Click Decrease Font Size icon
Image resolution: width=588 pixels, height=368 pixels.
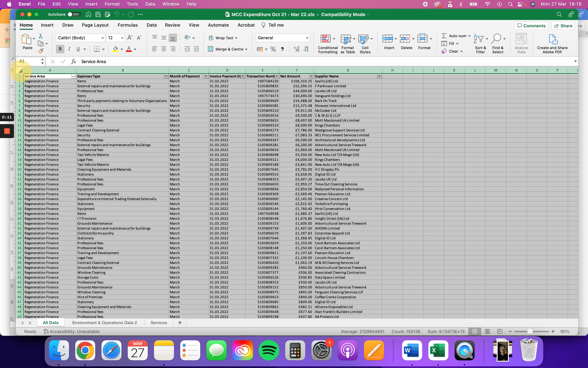(x=139, y=38)
